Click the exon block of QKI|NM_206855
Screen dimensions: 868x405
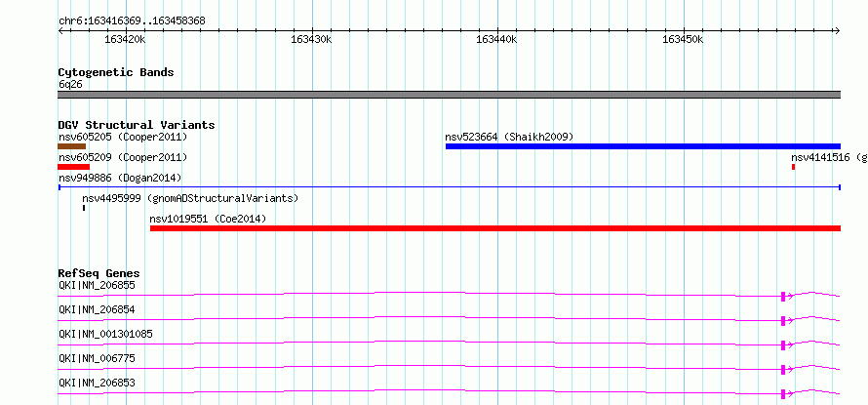coord(783,297)
